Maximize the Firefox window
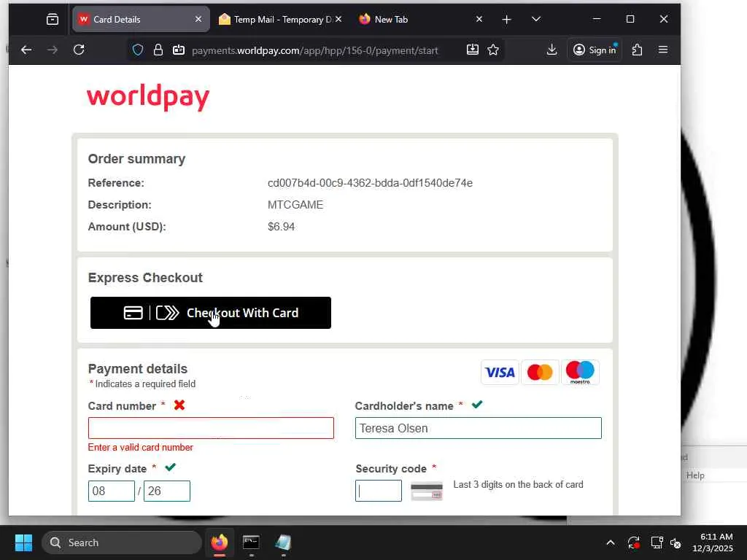Image resolution: width=747 pixels, height=560 pixels. (x=630, y=19)
